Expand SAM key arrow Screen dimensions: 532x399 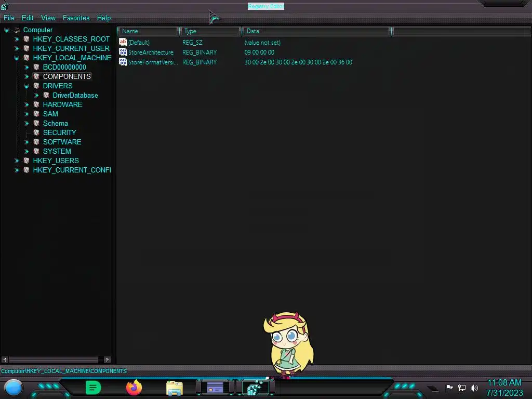[26, 114]
